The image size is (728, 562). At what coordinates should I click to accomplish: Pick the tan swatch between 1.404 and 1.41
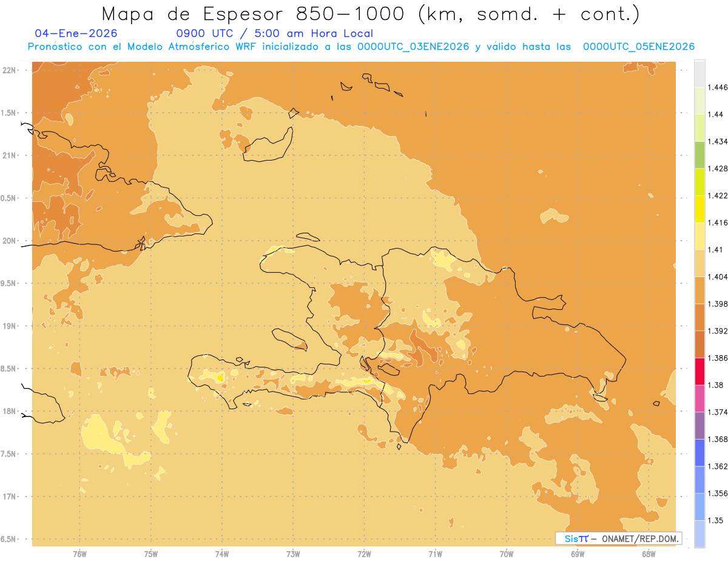pos(699,263)
